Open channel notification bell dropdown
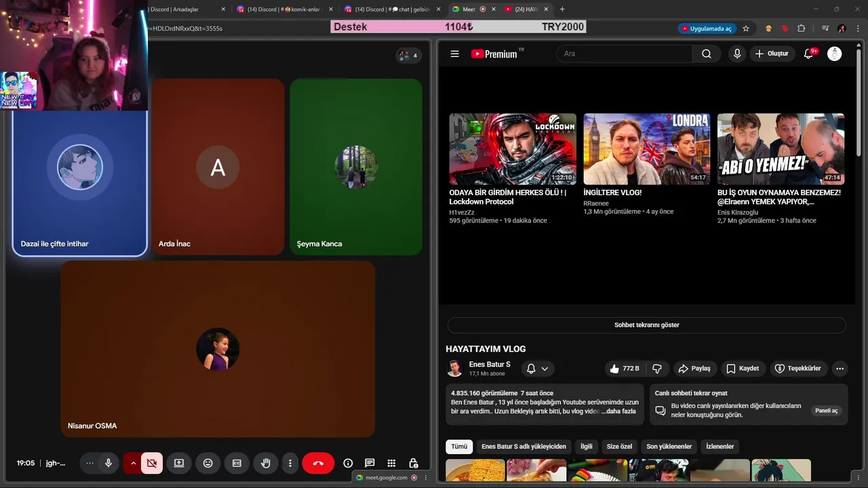The height and width of the screenshot is (488, 868). click(538, 369)
